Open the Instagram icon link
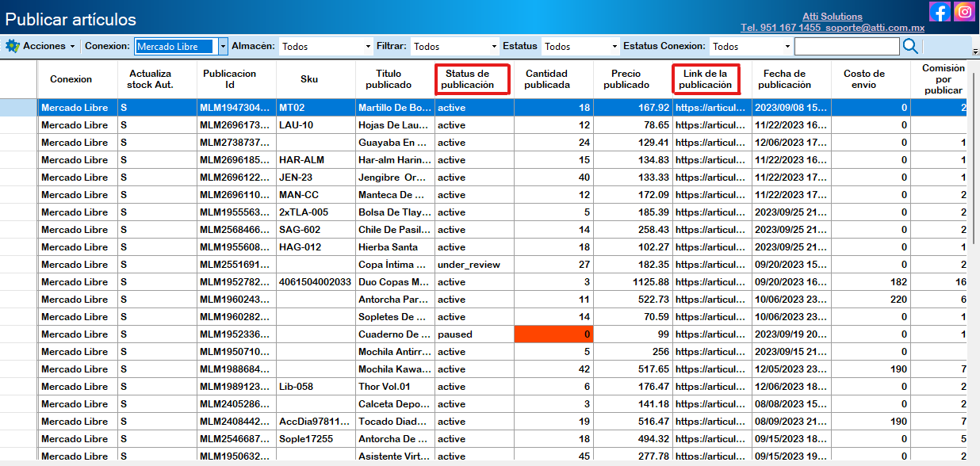 964,12
